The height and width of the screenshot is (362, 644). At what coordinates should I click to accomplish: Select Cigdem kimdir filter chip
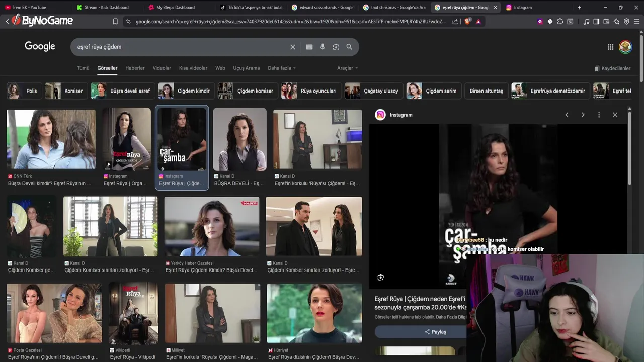(x=187, y=91)
